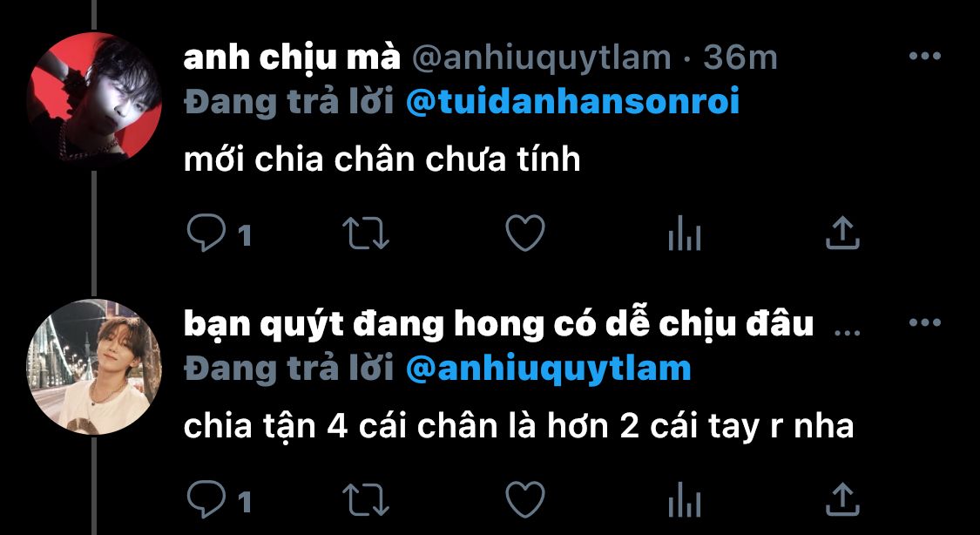The width and height of the screenshot is (980, 535).
Task: Open bạn quýt's profile picture
Action: pos(94,367)
